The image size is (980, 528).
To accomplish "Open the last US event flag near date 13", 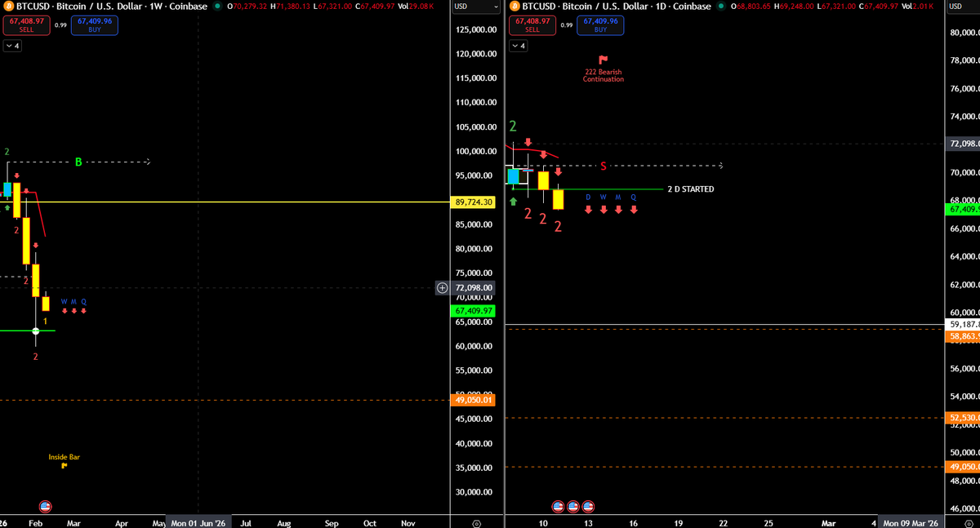I will click(x=587, y=506).
